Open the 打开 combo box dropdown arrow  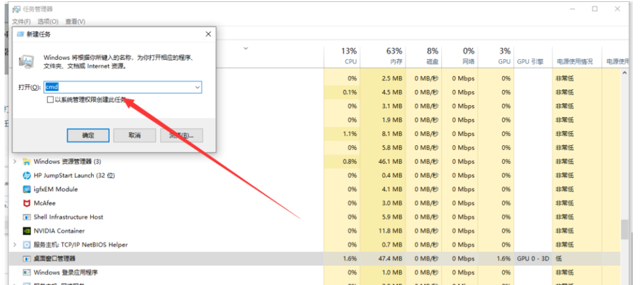pyautogui.click(x=197, y=87)
